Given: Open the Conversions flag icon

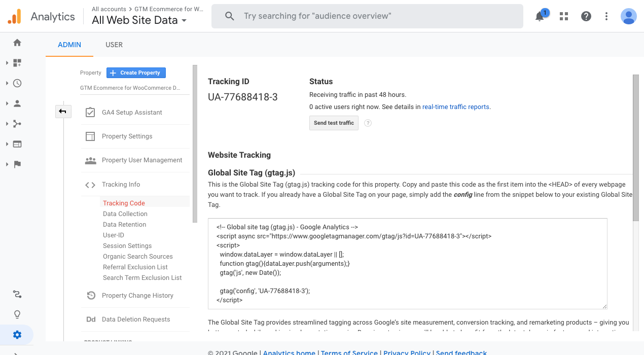Looking at the screenshot, I should (x=17, y=164).
